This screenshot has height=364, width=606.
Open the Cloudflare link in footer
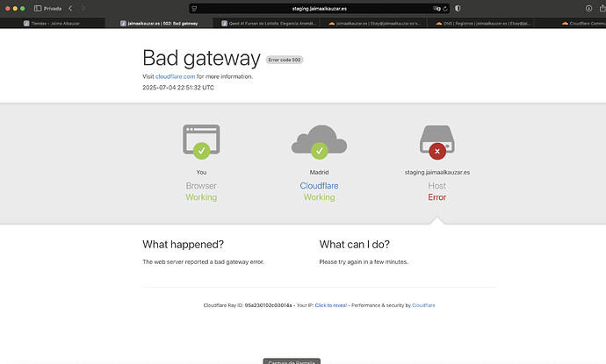pyautogui.click(x=423, y=305)
